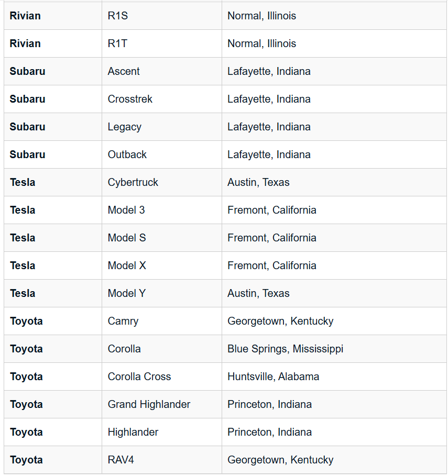
Task: Click the Austin, Texas cell for Cybertruck
Action: pos(258,182)
